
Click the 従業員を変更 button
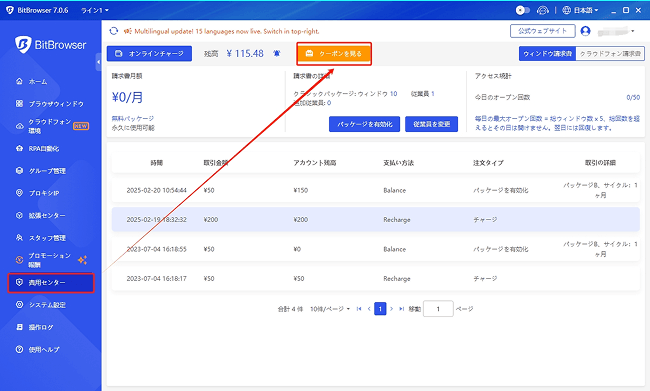[432, 124]
